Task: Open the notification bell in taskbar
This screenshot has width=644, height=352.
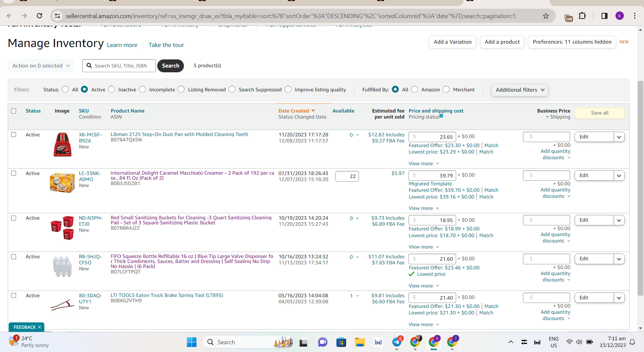Action: (x=632, y=342)
